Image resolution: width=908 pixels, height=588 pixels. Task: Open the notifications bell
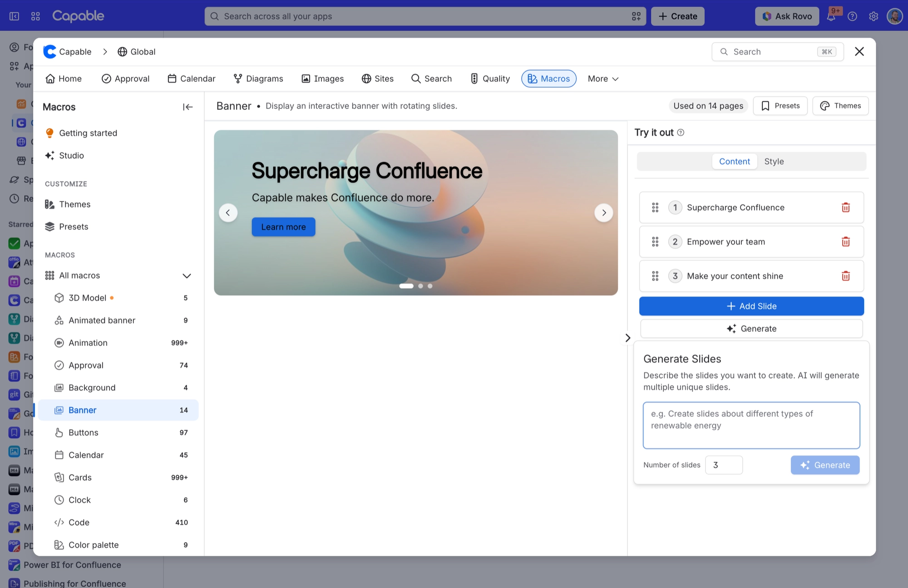(x=831, y=16)
